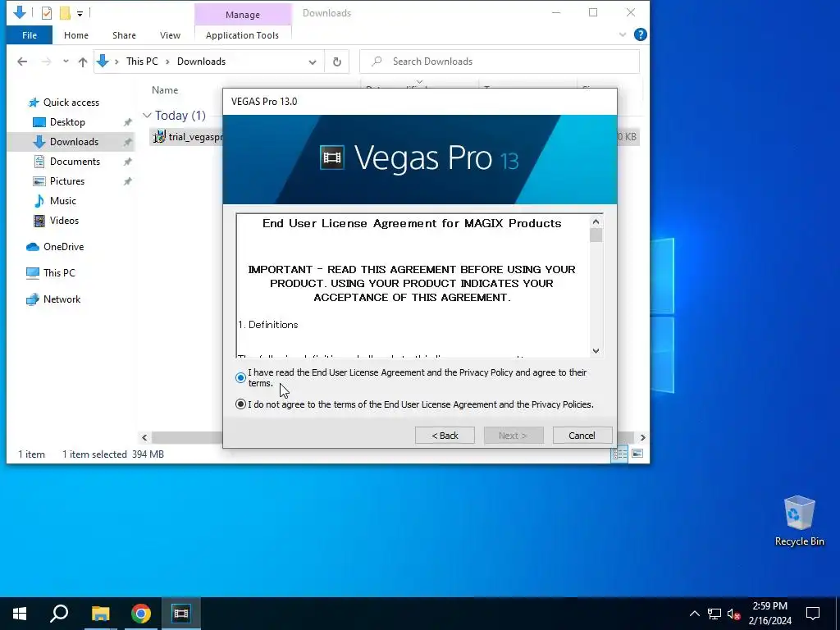Click the license text scrollbar thumb
840x630 pixels.
click(x=596, y=235)
